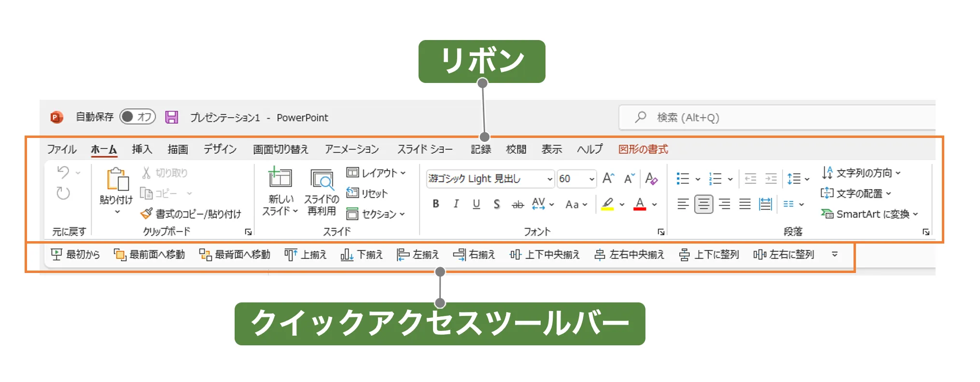Open Convert to SmartArt (SmartArt に変換) dropdown
Viewport: 980px width, 382px height.
point(870,214)
